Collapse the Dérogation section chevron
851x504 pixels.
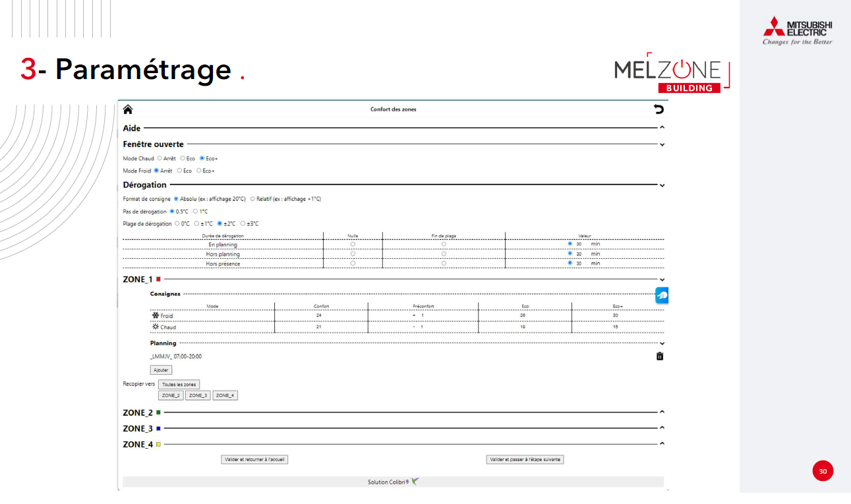[662, 185]
